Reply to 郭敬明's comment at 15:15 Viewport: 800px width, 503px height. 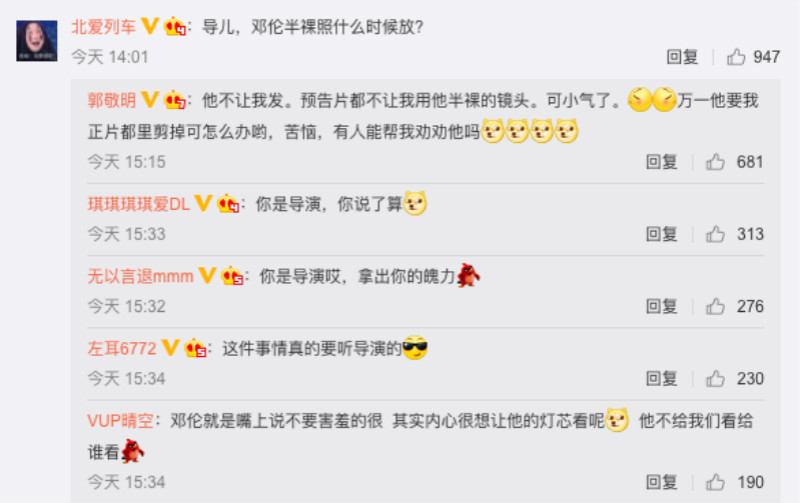coord(662,162)
